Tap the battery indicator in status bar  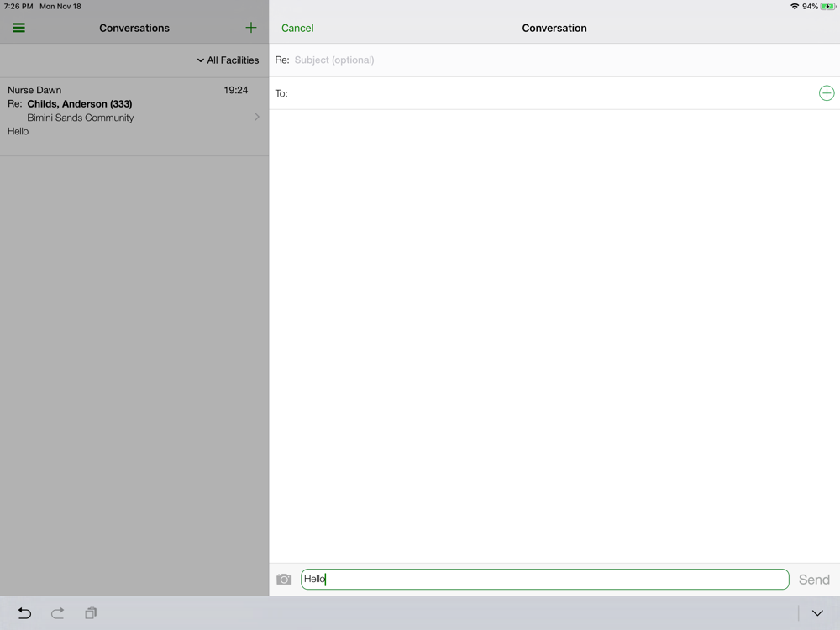827,7
